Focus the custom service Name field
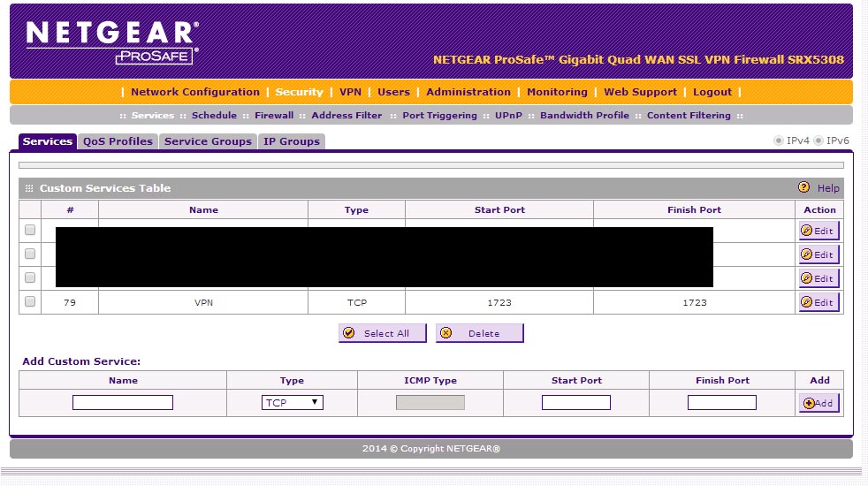Image resolution: width=868 pixels, height=486 pixels. [122, 402]
